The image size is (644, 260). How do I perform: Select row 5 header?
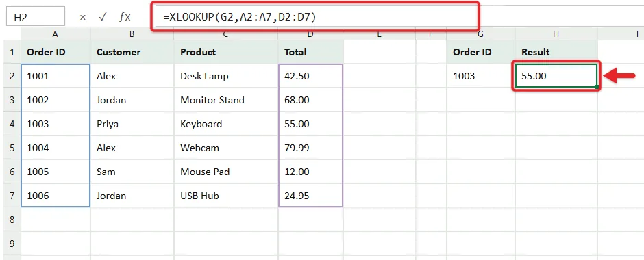pos(12,148)
